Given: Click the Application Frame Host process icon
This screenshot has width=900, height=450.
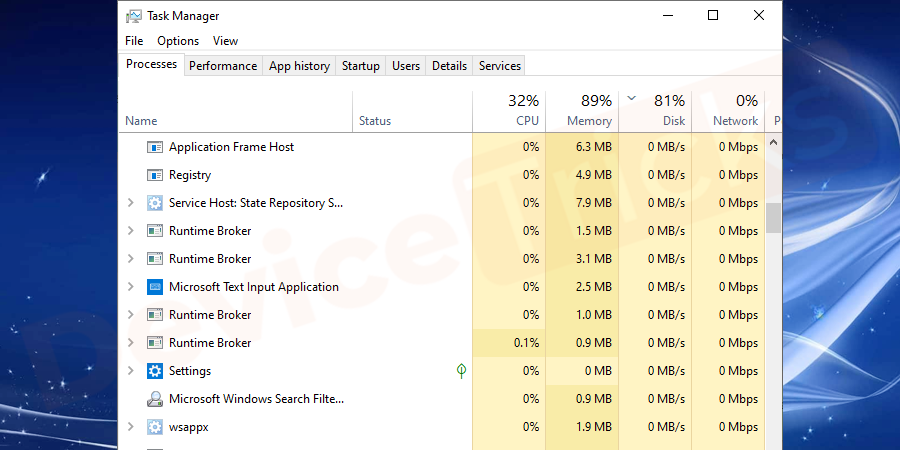Looking at the screenshot, I should pyautogui.click(x=155, y=147).
